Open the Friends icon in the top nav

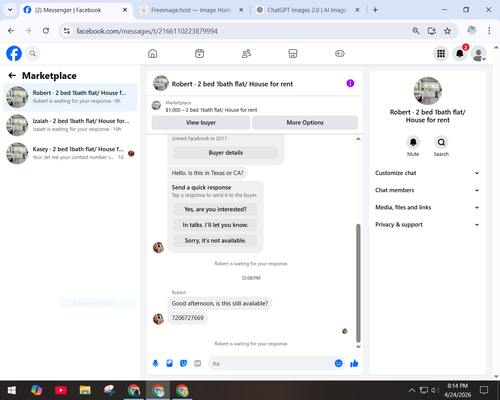(246, 53)
